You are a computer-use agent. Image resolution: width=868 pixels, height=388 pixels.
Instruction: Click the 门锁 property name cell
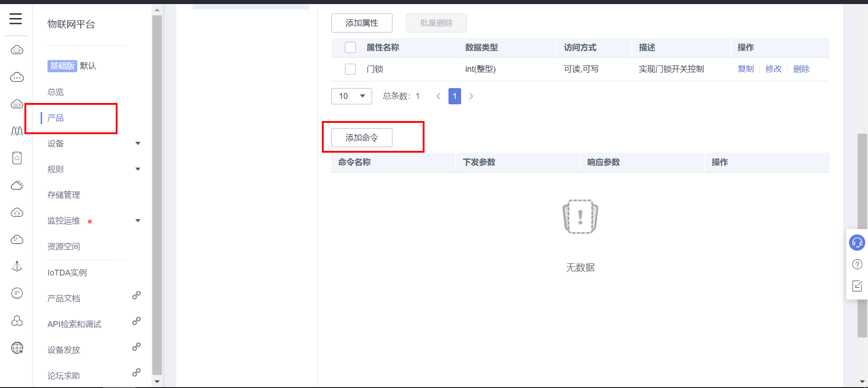375,69
